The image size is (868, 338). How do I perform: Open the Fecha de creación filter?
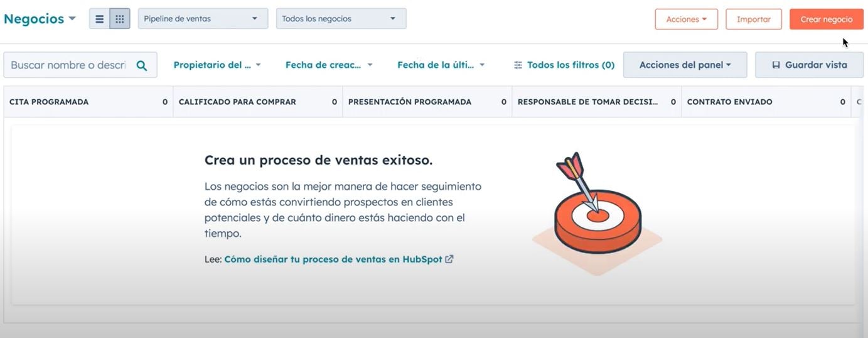329,65
